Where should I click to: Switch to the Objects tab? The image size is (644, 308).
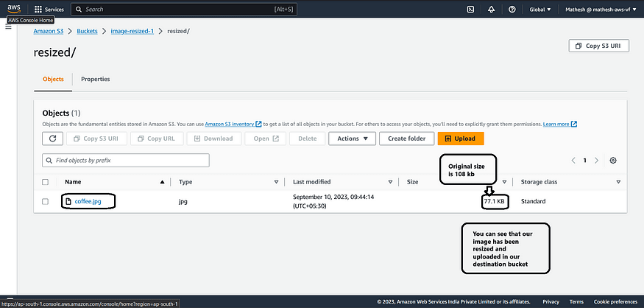point(53,79)
